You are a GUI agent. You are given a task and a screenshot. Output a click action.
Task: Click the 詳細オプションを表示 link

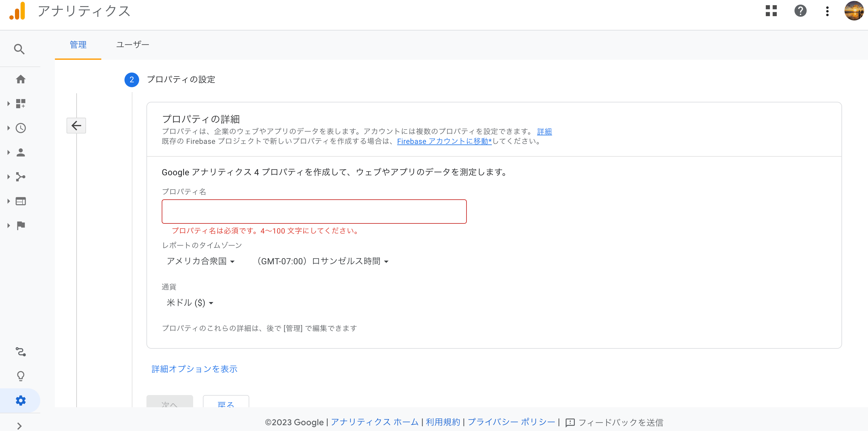[194, 369]
